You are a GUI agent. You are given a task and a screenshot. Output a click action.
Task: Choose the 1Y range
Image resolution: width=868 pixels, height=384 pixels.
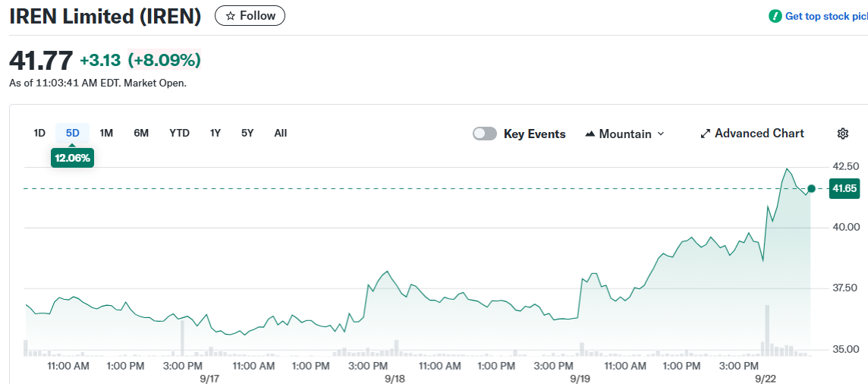coord(215,133)
